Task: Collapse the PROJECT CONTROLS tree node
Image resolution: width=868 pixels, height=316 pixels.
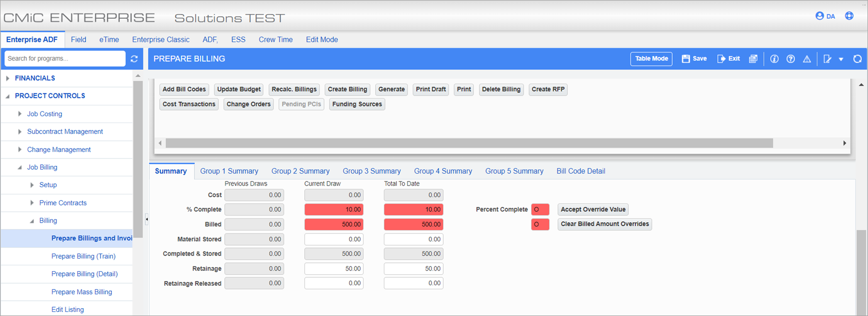Action: click(x=7, y=96)
